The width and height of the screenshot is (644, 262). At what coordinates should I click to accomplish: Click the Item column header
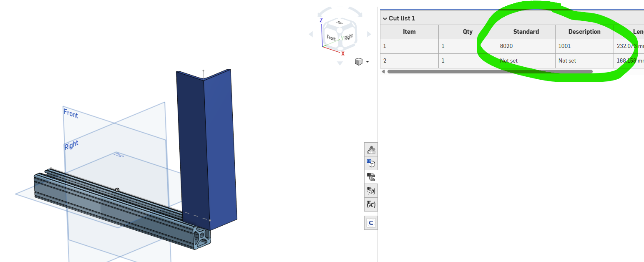point(409,32)
